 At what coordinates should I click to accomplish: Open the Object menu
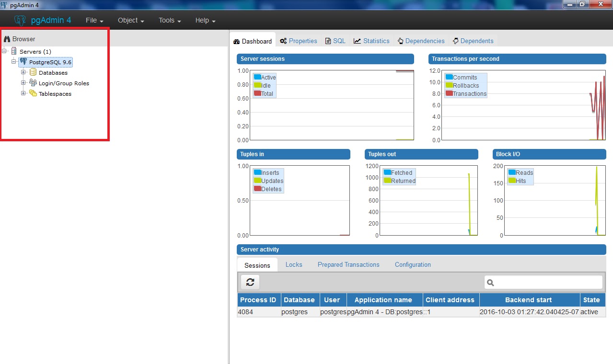131,21
